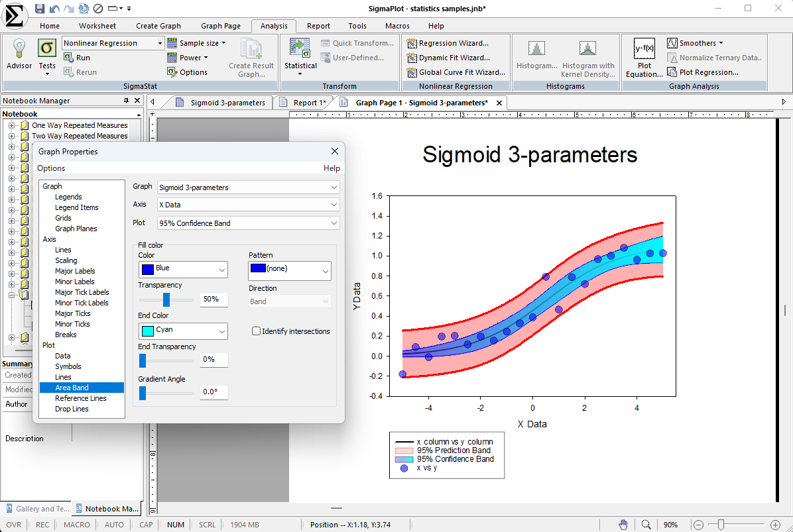Image resolution: width=793 pixels, height=532 pixels.
Task: Select Reference Lines in the property tree
Action: pyautogui.click(x=80, y=398)
